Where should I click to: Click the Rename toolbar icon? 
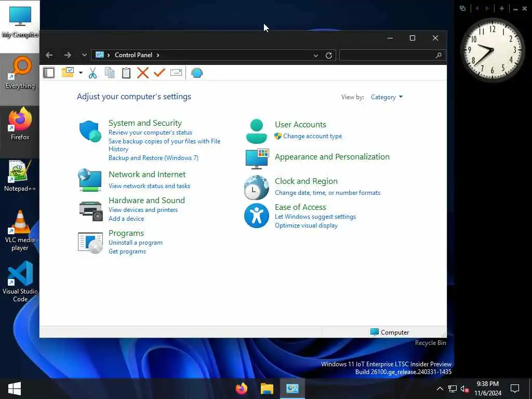pyautogui.click(x=176, y=72)
